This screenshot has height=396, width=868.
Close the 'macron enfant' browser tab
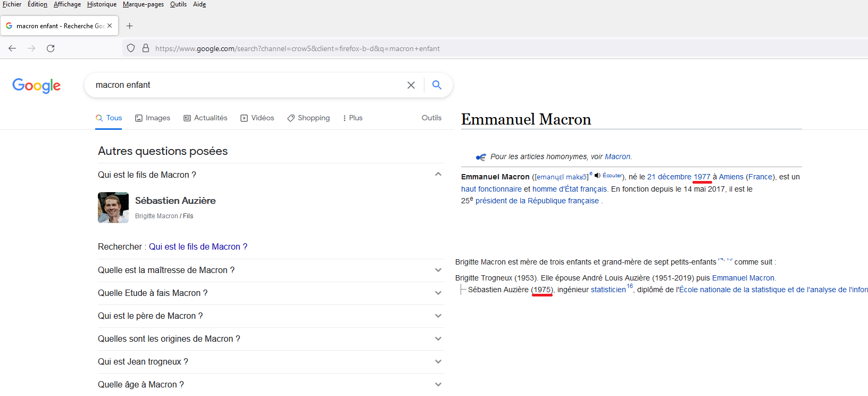tap(110, 26)
